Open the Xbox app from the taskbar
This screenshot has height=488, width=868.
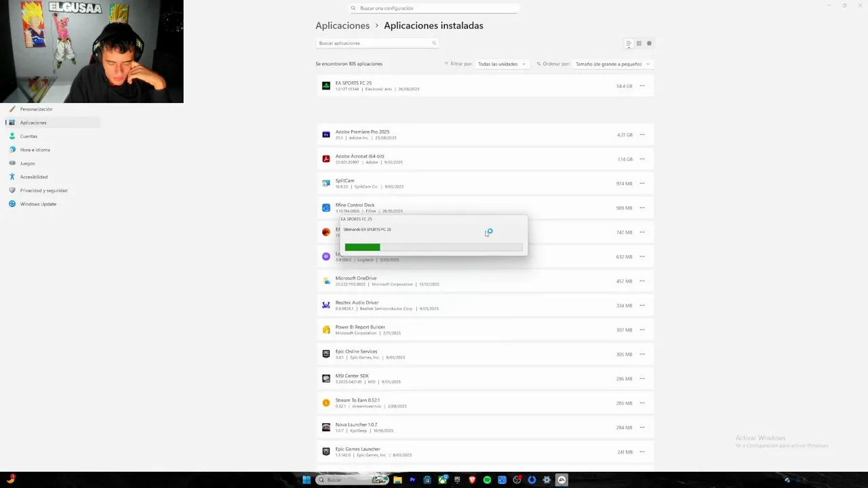click(442, 480)
